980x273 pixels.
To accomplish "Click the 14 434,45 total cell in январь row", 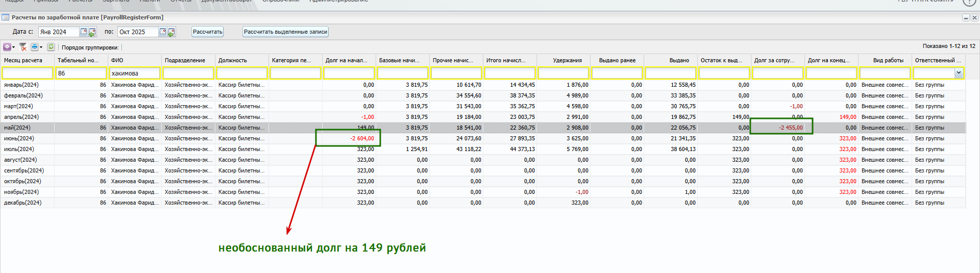I will 510,85.
